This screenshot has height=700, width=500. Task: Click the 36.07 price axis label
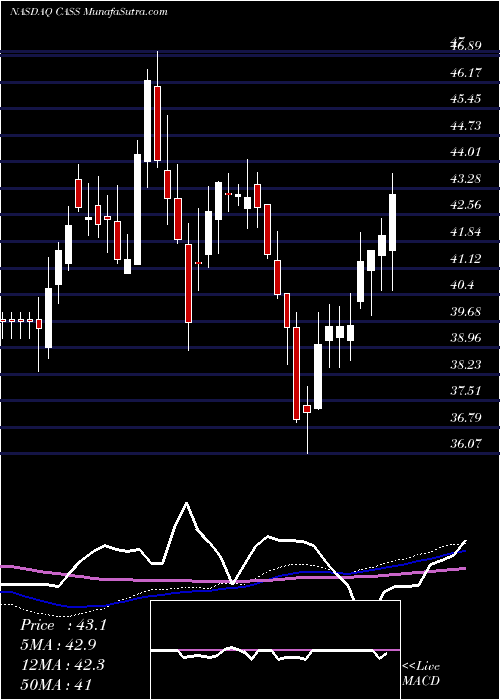coord(467,444)
